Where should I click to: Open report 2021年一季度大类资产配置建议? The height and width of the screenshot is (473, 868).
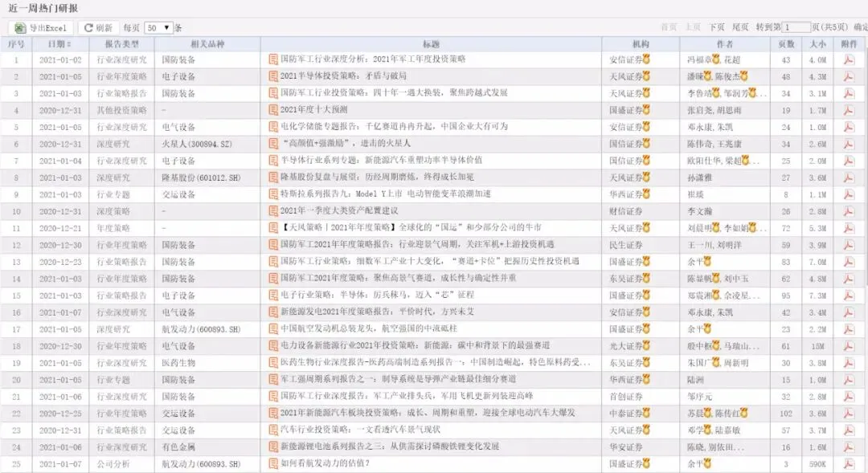point(339,210)
